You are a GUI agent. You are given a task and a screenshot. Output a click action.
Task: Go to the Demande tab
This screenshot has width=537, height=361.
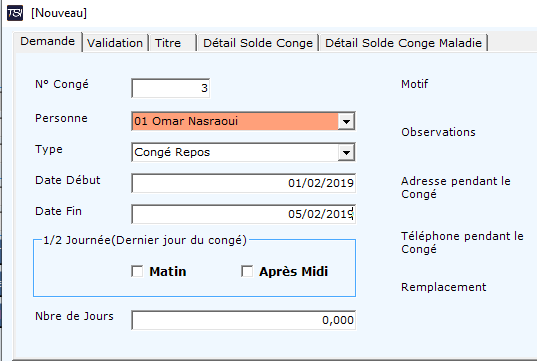[48, 42]
